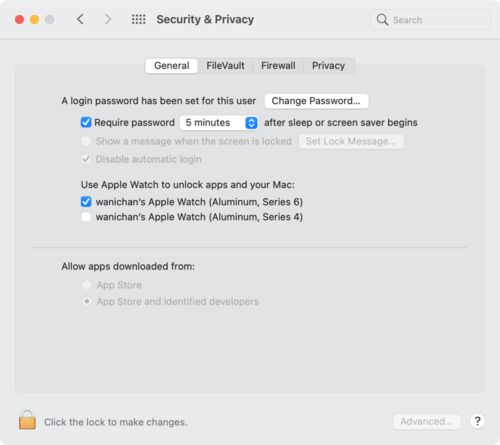Viewport: 500px width, 445px height.
Task: Toggle the Require password checkbox
Action: click(x=86, y=122)
